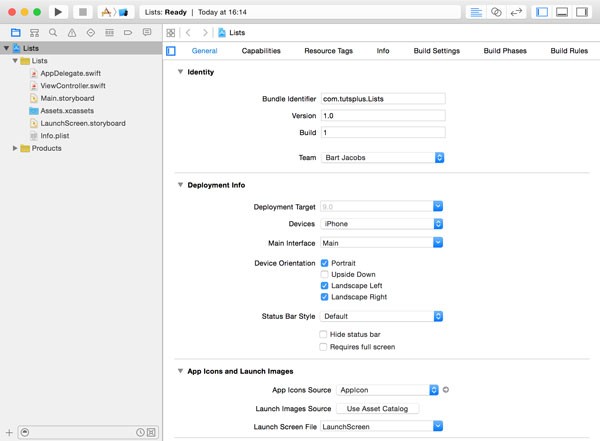Switch to the Build Settings tab
This screenshot has height=441, width=600.
pos(437,51)
